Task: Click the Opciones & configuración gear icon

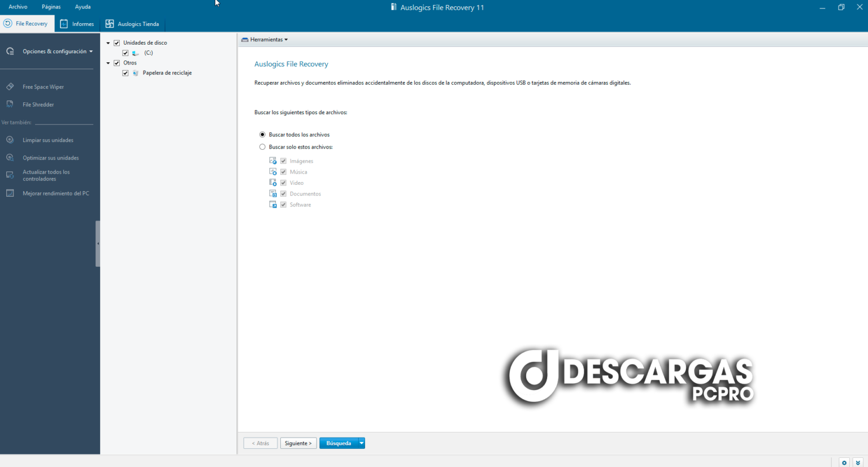Action: coord(10,51)
